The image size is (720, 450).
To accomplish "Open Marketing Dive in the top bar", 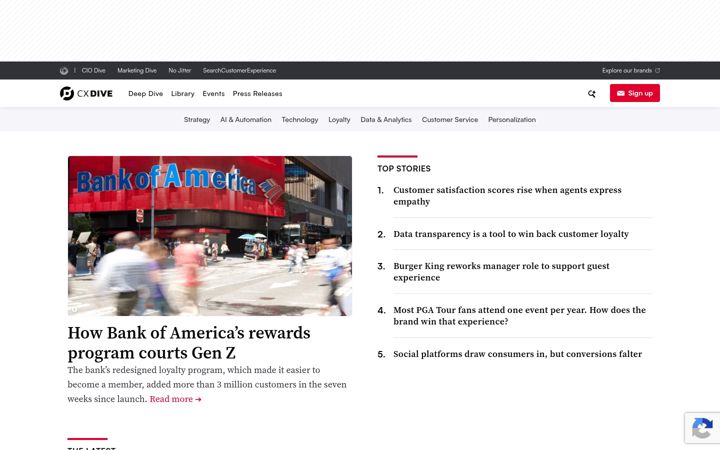I will tap(137, 71).
